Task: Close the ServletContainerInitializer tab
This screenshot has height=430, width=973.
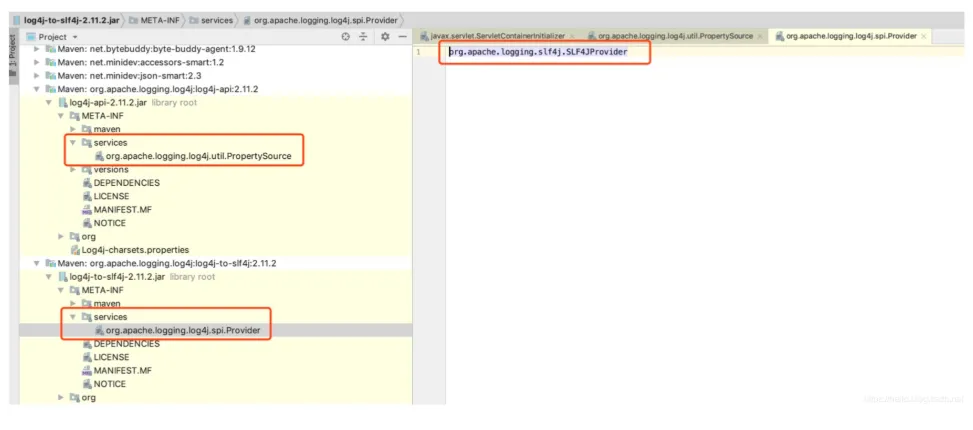Action: tap(572, 37)
